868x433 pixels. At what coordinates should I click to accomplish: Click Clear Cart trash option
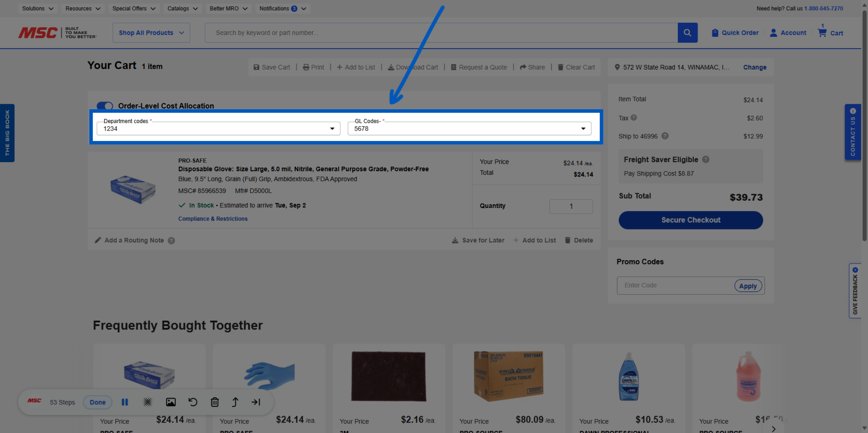[576, 67]
